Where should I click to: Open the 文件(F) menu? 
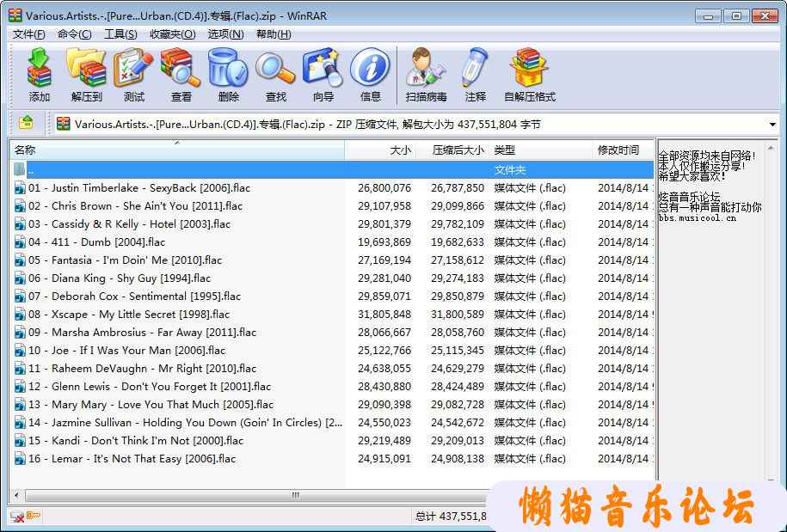28,34
